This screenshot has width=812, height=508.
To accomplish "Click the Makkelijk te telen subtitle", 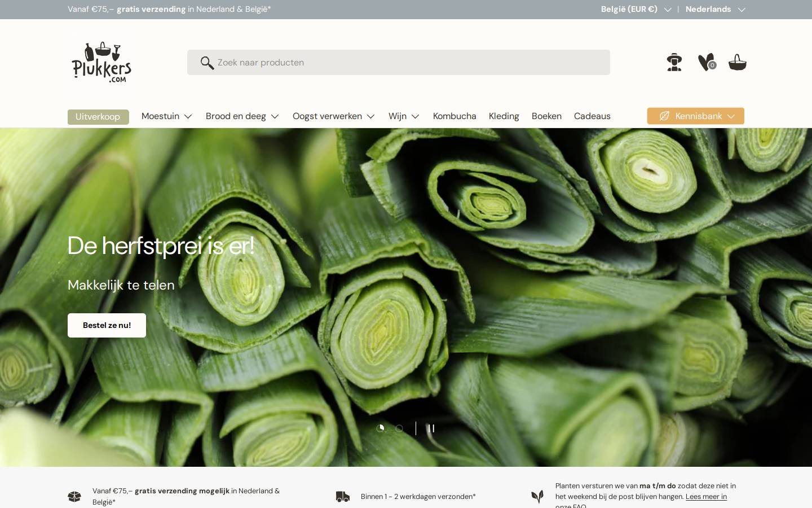I will pos(121,285).
